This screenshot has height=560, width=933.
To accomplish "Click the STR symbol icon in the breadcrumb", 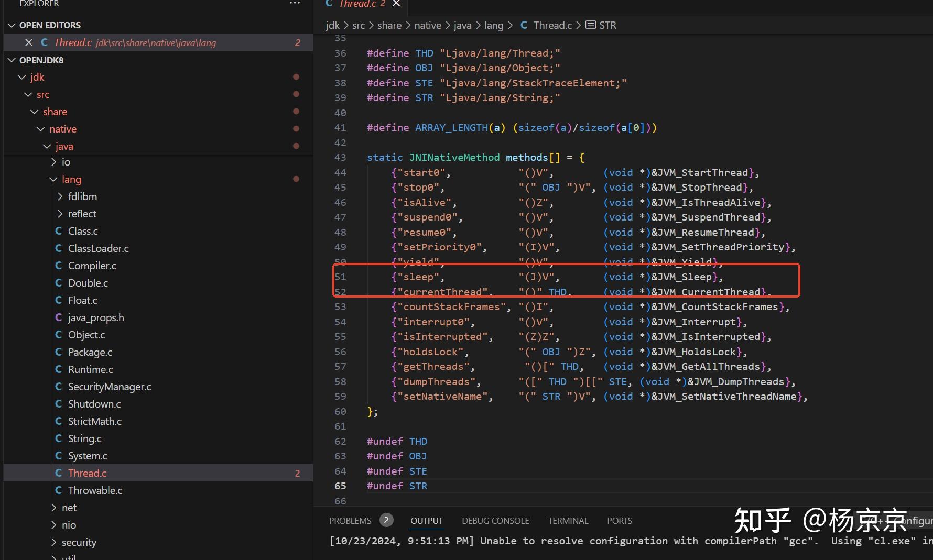I will 590,25.
